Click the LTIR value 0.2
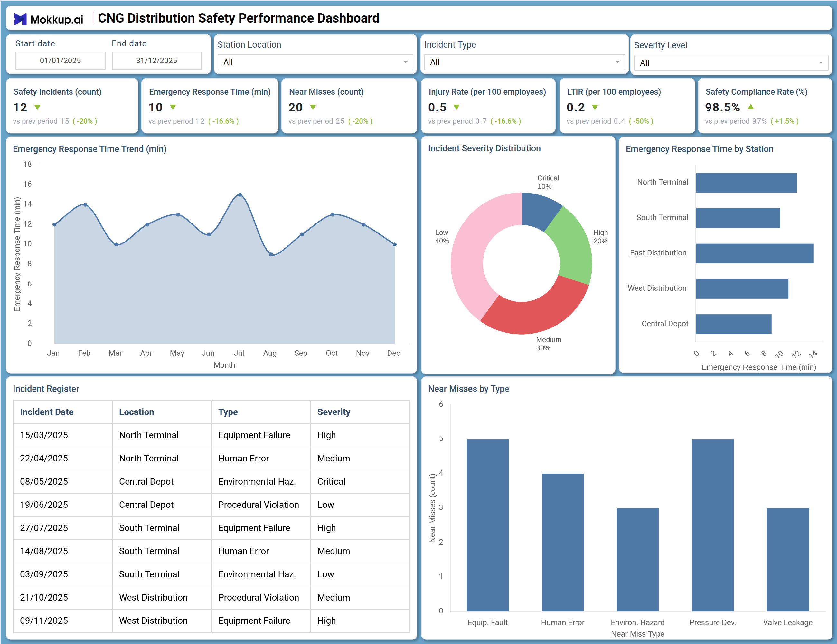 point(576,107)
